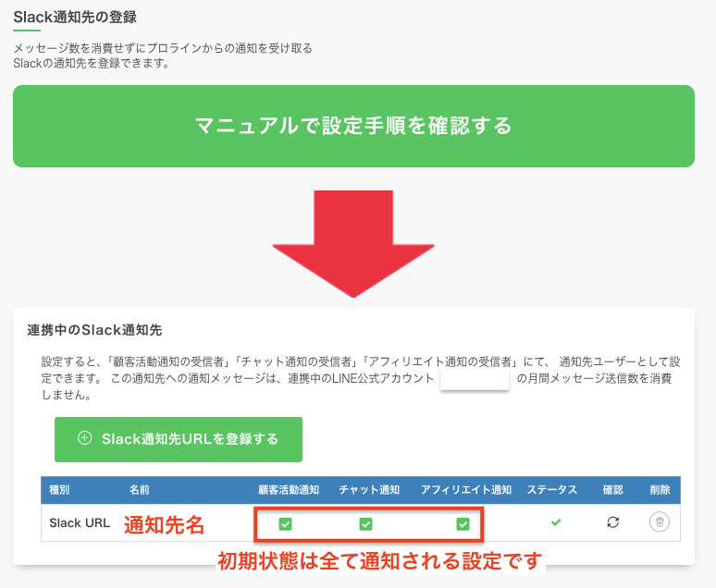
Task: Click the チャット通知 column header
Action: [x=369, y=490]
